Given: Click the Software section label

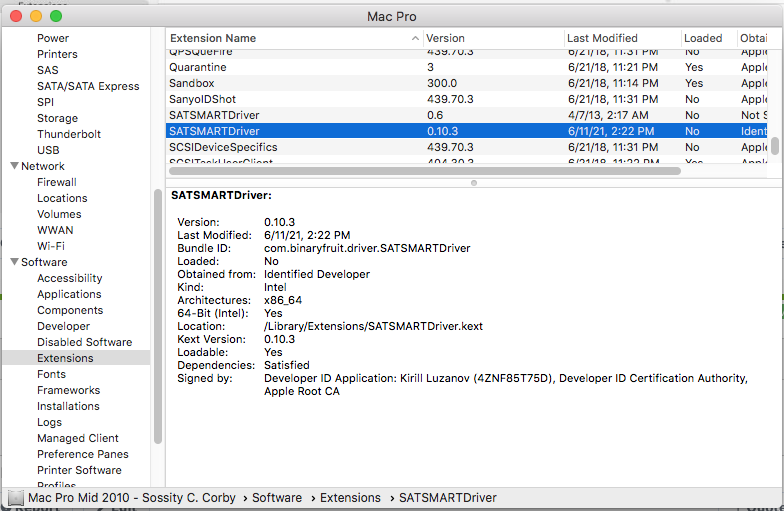Looking at the screenshot, I should pos(44,262).
